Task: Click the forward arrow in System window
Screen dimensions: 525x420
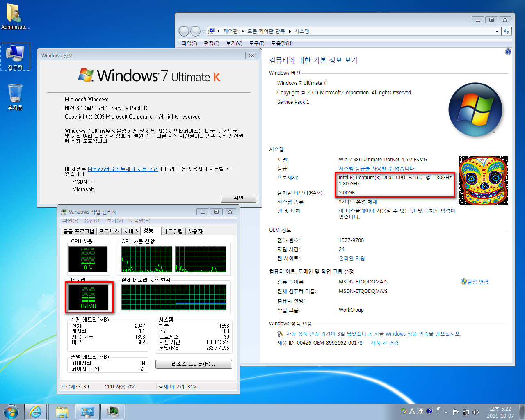Action: tap(195, 31)
